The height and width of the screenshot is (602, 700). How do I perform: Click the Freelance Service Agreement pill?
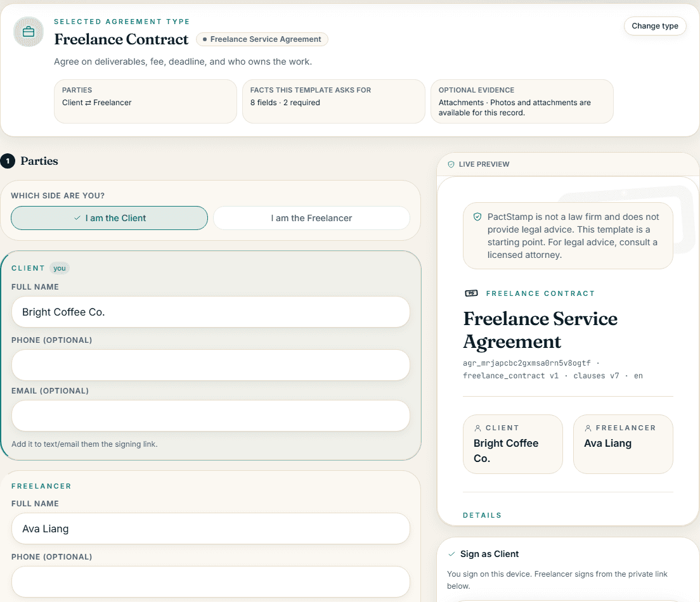point(262,39)
